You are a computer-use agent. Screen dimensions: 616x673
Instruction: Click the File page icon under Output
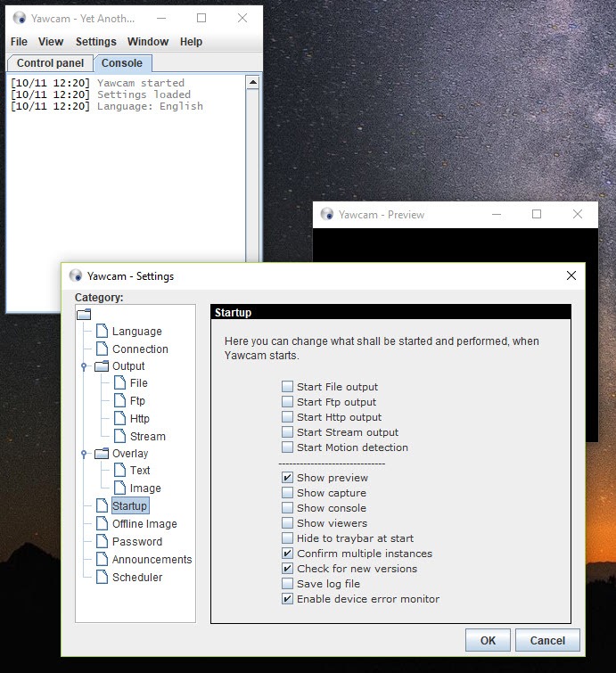pyautogui.click(x=119, y=383)
